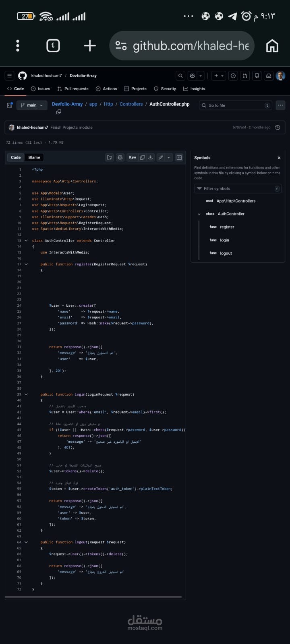Screen dimensions: 290x644
Task: Collapse the AuthController class symbol
Action: pos(199,214)
